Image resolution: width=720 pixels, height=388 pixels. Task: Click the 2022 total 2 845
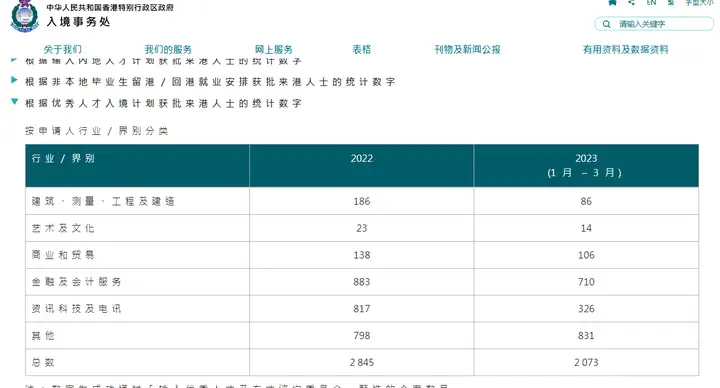pyautogui.click(x=362, y=362)
